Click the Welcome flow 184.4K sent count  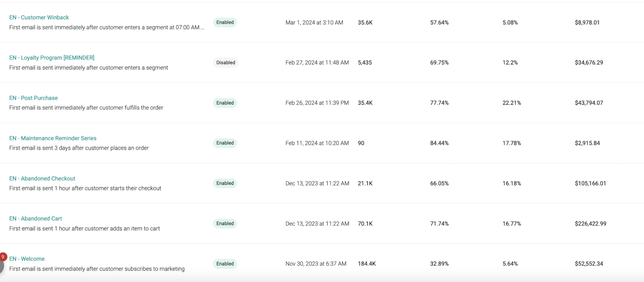pyautogui.click(x=367, y=264)
